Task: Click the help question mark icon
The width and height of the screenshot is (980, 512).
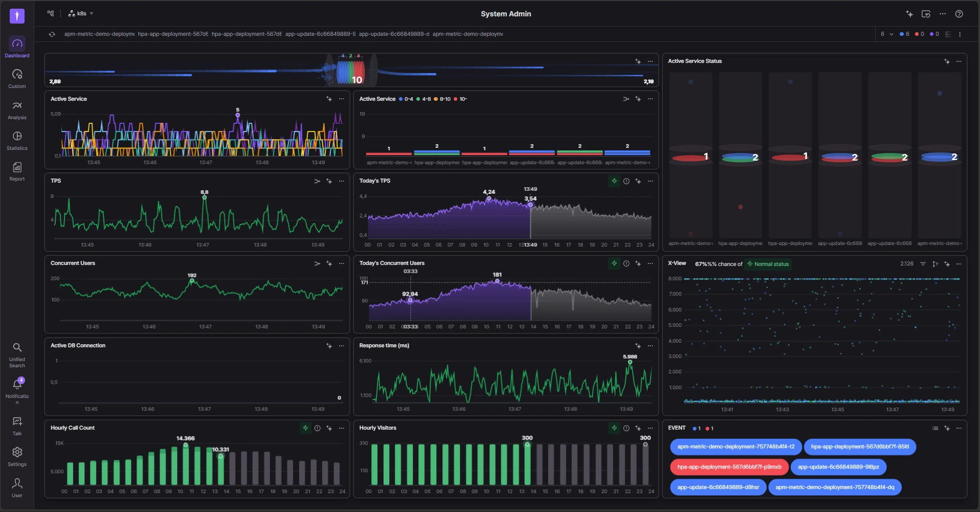Action: pyautogui.click(x=959, y=14)
